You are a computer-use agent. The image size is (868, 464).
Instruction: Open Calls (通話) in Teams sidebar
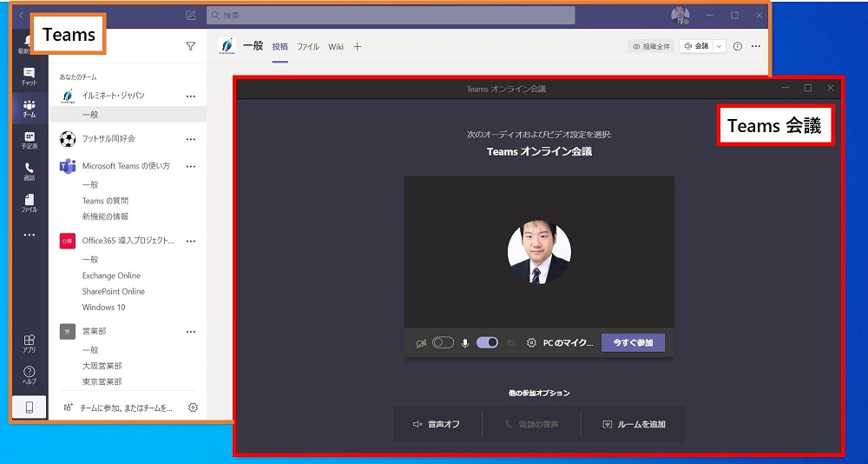(x=30, y=172)
